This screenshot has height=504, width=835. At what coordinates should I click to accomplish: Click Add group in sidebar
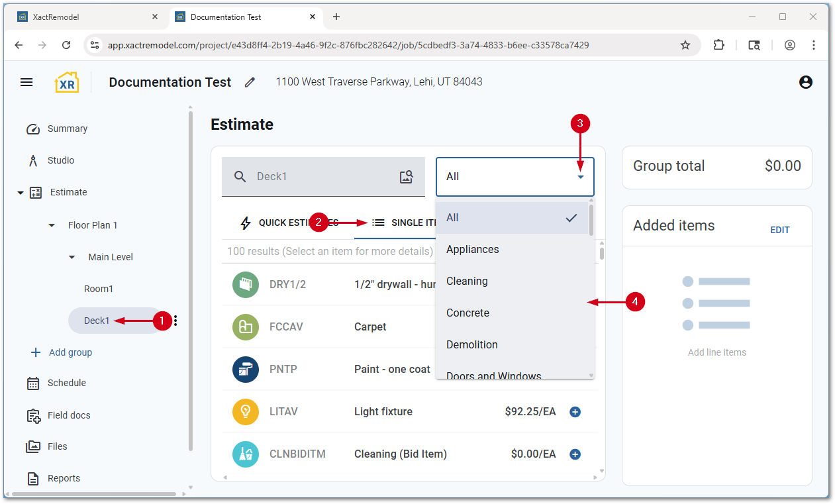pyautogui.click(x=70, y=352)
